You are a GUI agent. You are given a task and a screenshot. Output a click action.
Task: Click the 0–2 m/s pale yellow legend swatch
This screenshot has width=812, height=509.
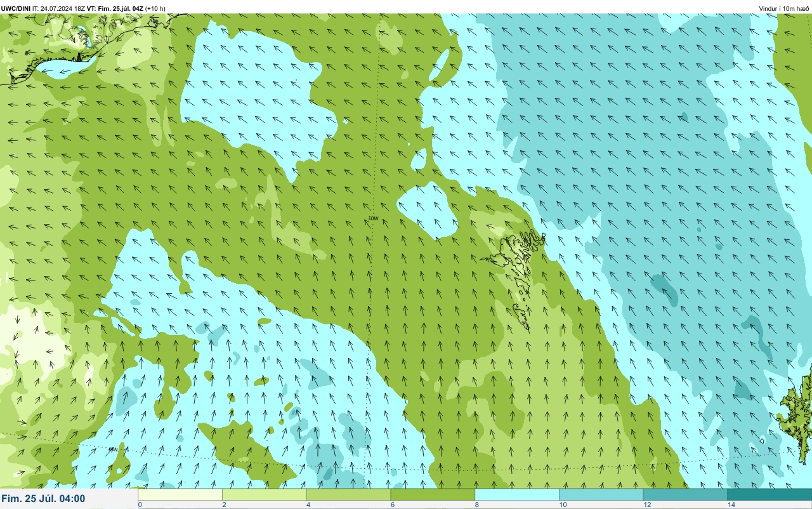[180, 495]
